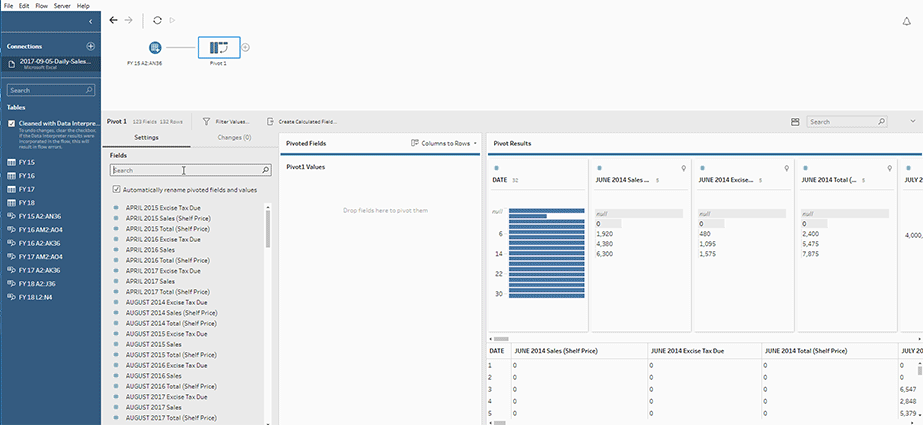Add a new connection with plus icon
Image resolution: width=923 pixels, height=425 pixels.
point(90,46)
